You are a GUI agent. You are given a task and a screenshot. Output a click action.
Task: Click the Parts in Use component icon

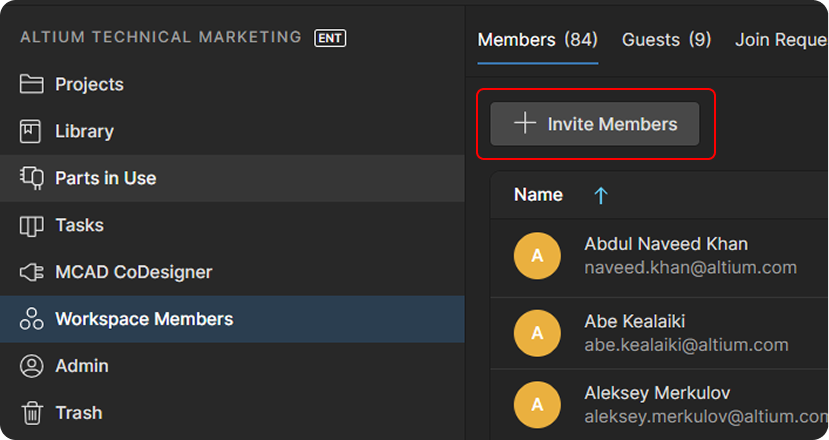pos(32,178)
